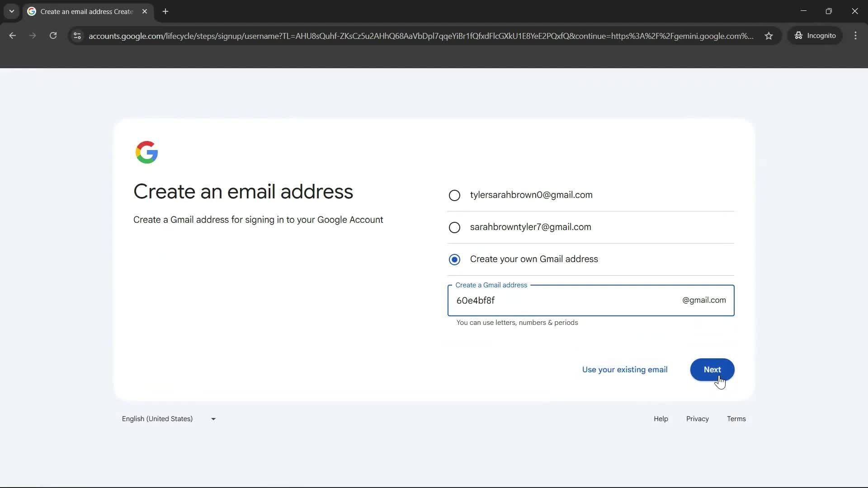Screen dimensions: 868x488
Task: Click the Google favicon on the tab
Action: [x=31, y=11]
